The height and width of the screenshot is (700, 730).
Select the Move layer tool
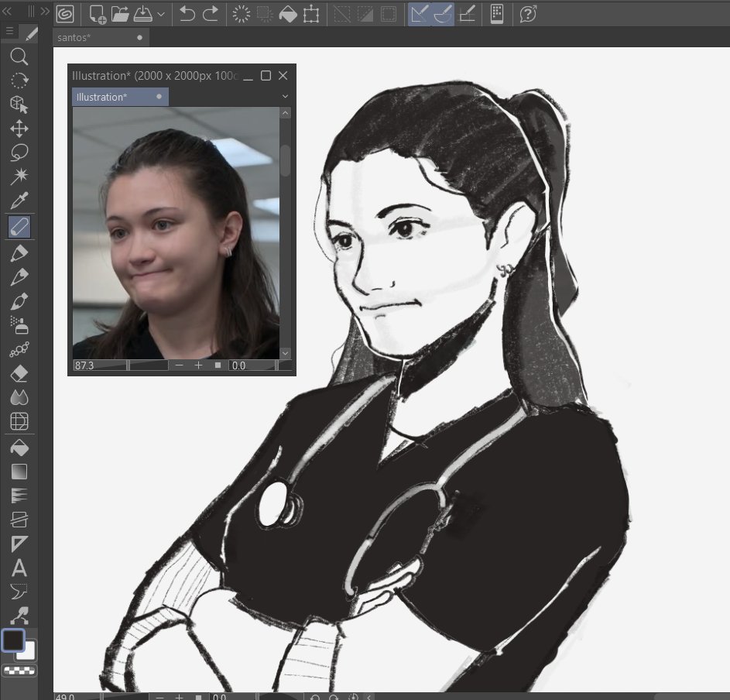[19, 129]
